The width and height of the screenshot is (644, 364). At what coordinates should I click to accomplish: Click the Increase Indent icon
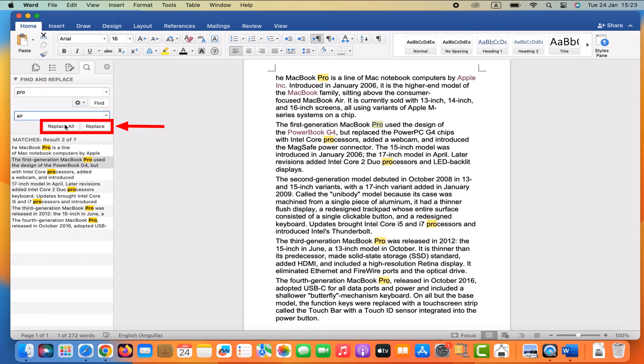tap(301, 39)
